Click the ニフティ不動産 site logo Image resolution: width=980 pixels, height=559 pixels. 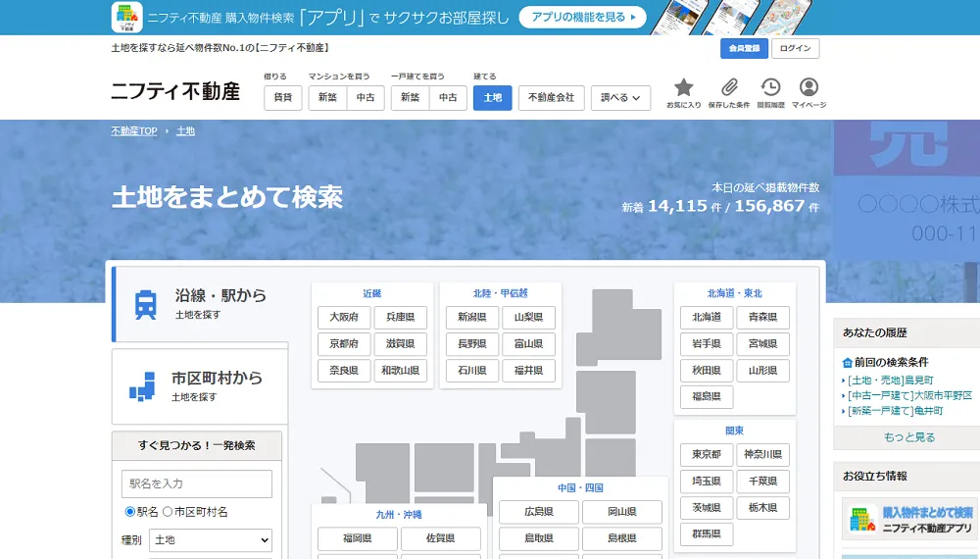pyautogui.click(x=175, y=91)
